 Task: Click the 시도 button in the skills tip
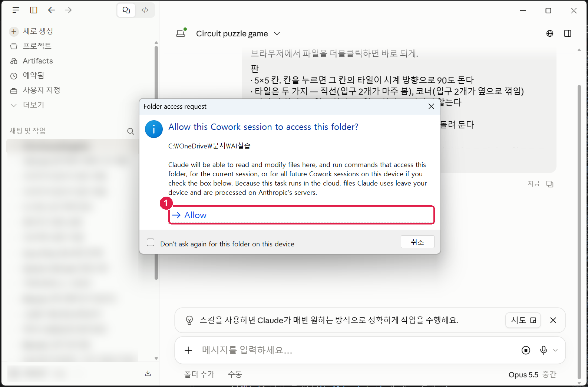point(523,320)
